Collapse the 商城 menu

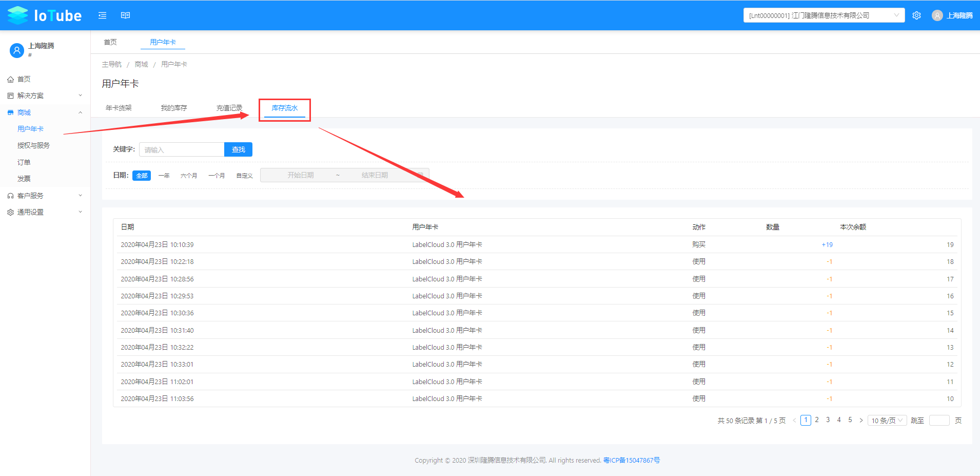pos(80,112)
